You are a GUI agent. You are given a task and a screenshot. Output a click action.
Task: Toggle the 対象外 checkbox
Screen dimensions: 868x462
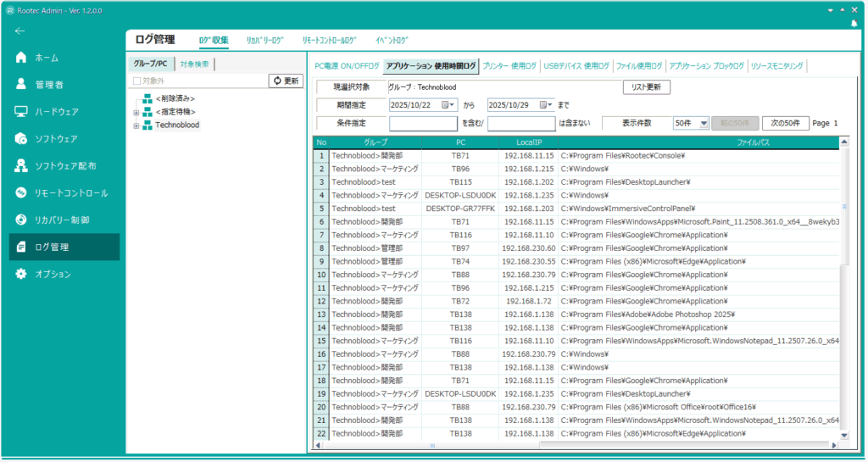pos(137,81)
